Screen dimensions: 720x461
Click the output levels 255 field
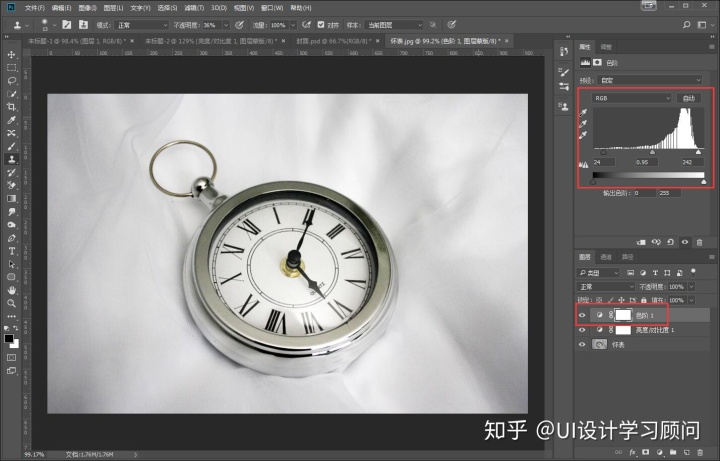(x=669, y=193)
